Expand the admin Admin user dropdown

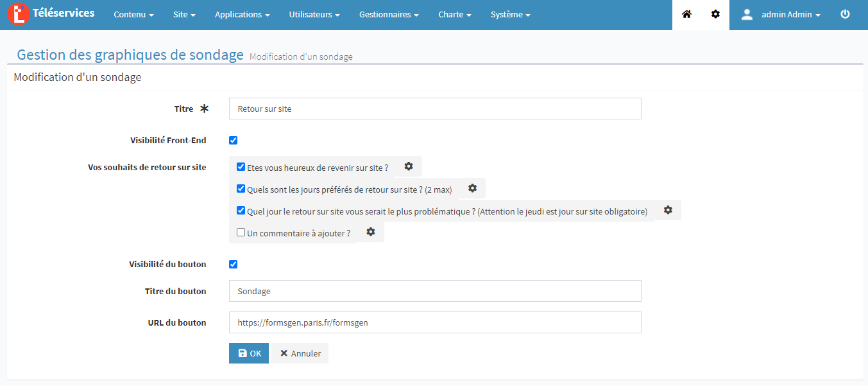tap(782, 15)
